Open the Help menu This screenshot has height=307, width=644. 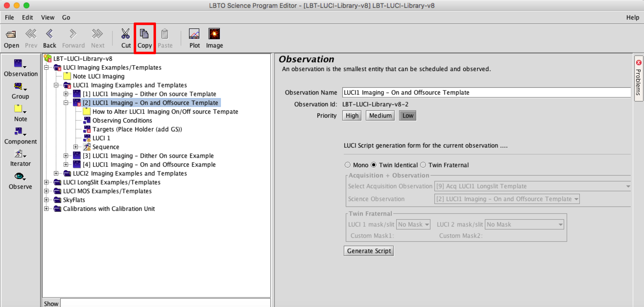[x=632, y=17]
